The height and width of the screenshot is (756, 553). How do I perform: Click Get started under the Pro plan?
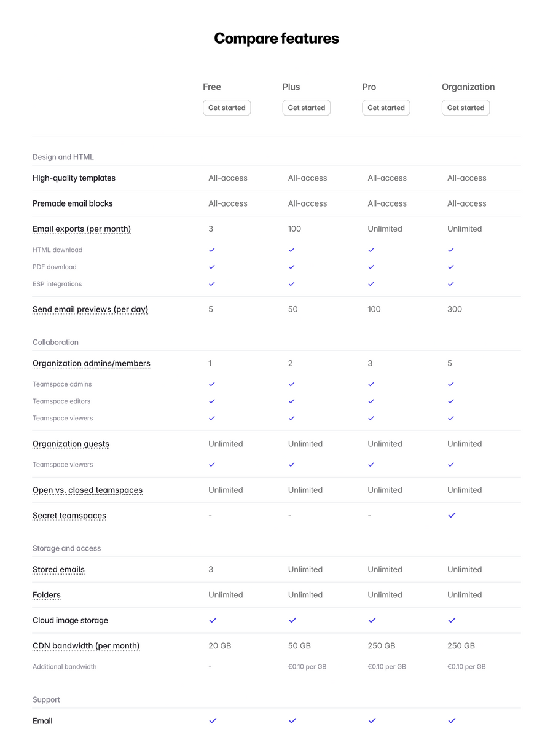386,108
